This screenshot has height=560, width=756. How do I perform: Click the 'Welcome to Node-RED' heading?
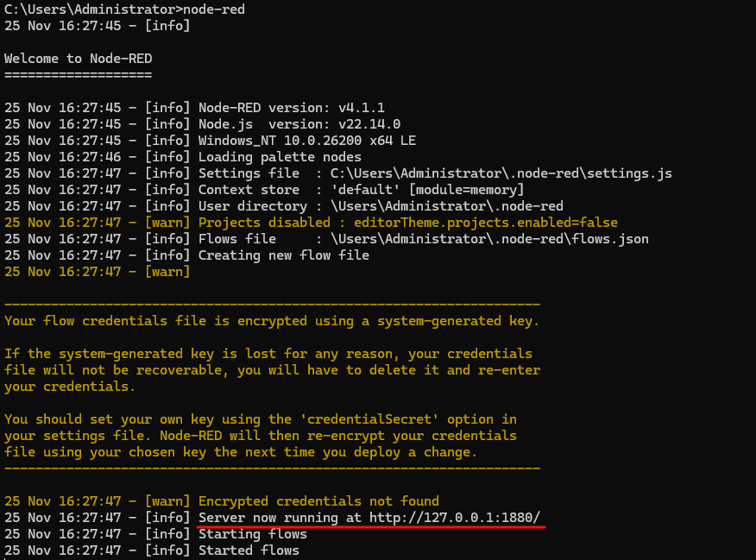(79, 59)
